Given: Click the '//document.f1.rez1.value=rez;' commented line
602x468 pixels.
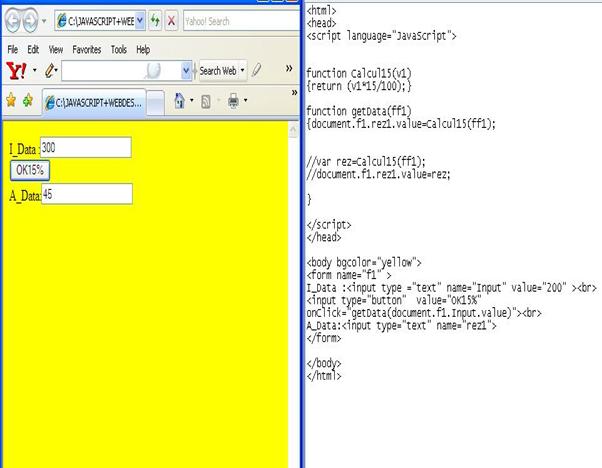Looking at the screenshot, I should (378, 174).
